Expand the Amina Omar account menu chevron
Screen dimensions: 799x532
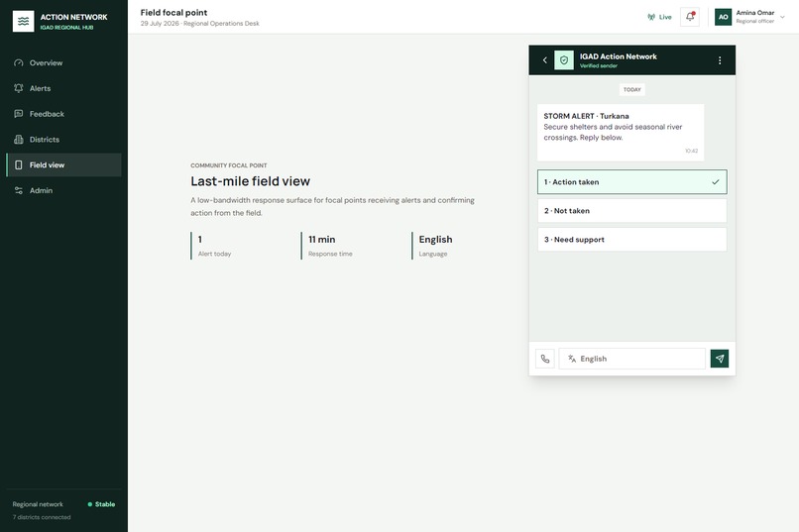(x=783, y=17)
